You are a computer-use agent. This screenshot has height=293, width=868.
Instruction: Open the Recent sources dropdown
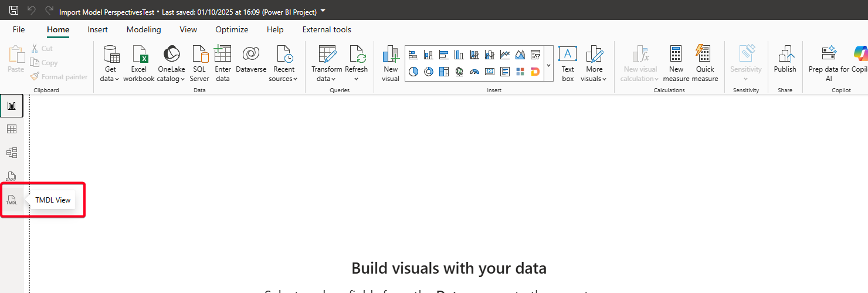tap(284, 63)
